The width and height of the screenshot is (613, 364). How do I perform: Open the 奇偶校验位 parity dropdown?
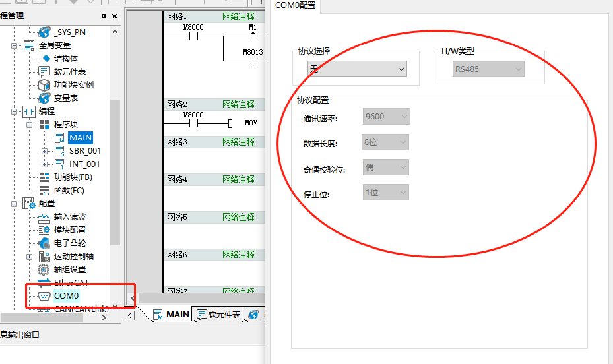(x=386, y=167)
